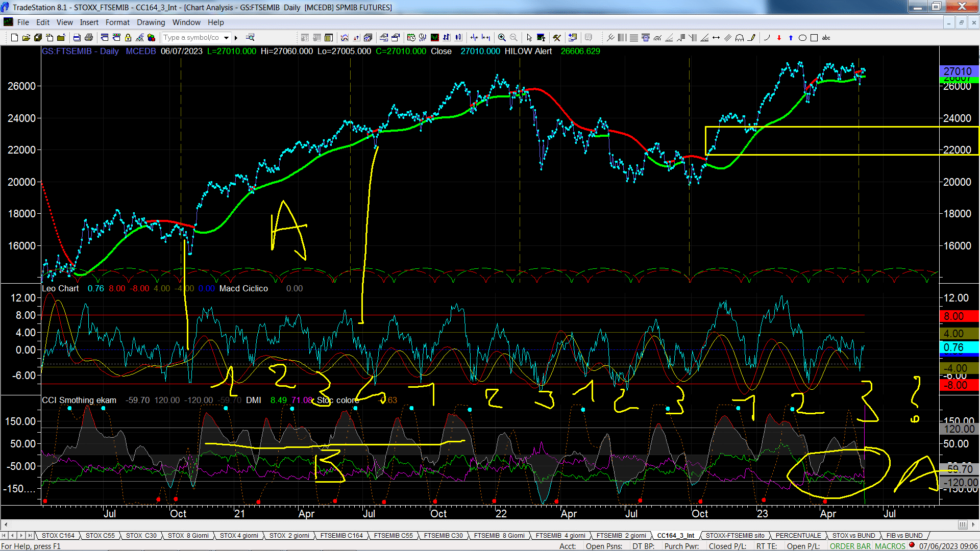Switch to the PERCENTUALE tab
This screenshot has width=980, height=551.
798,536
